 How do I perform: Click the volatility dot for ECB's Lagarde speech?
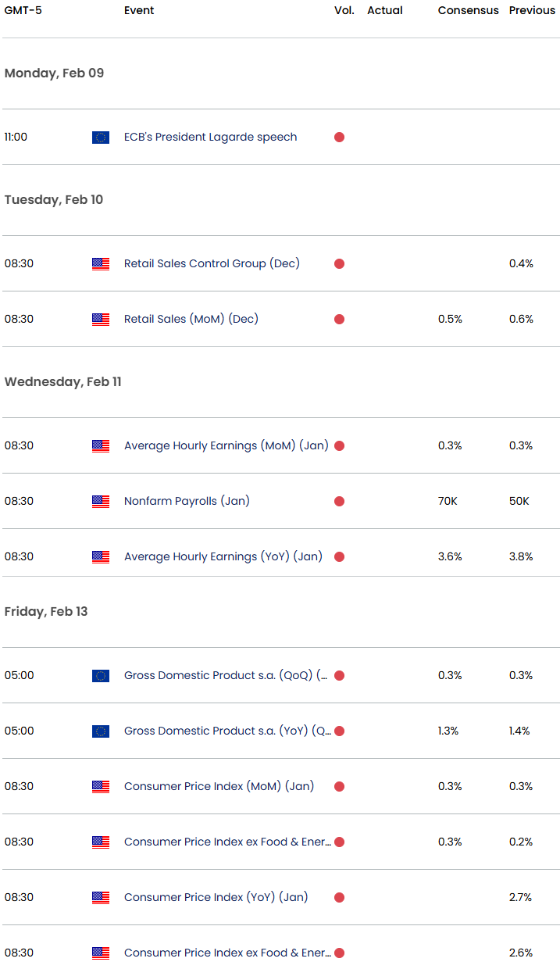339,138
